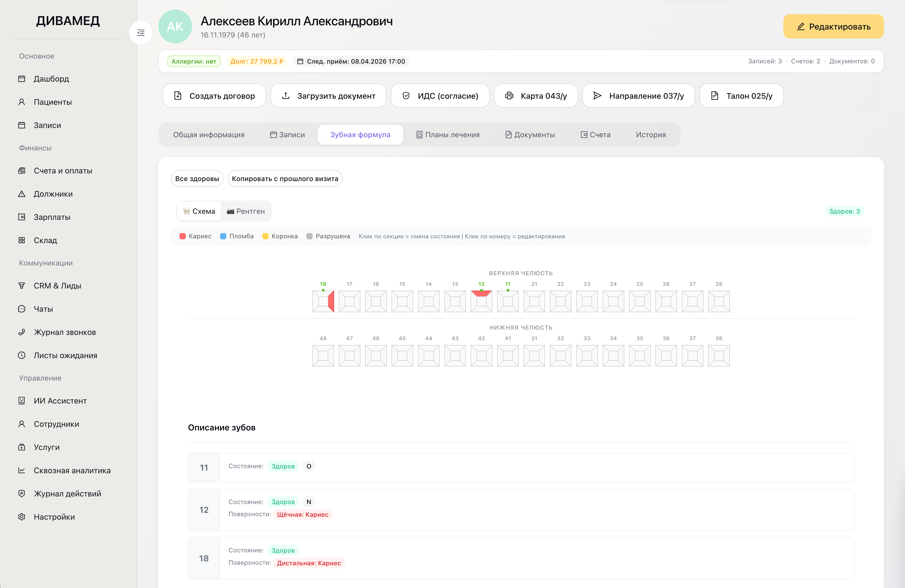
Task: Open Планы лечения tab
Action: 448,135
